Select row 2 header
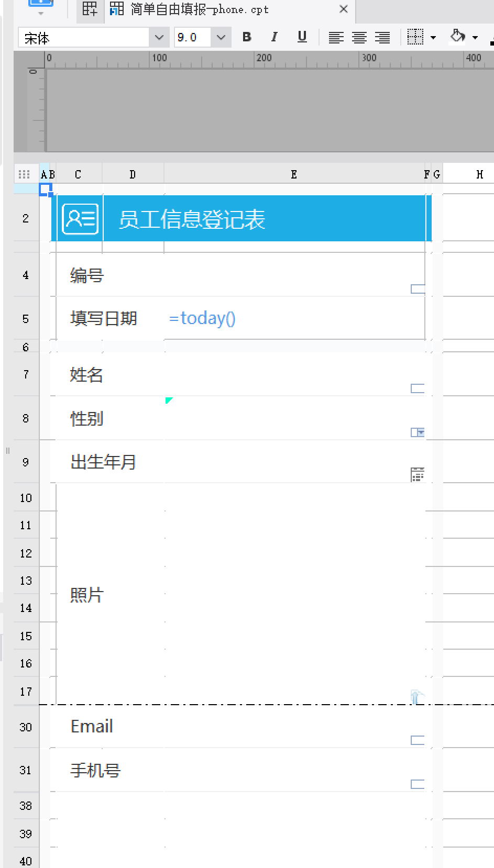The width and height of the screenshot is (494, 868). coord(26,218)
